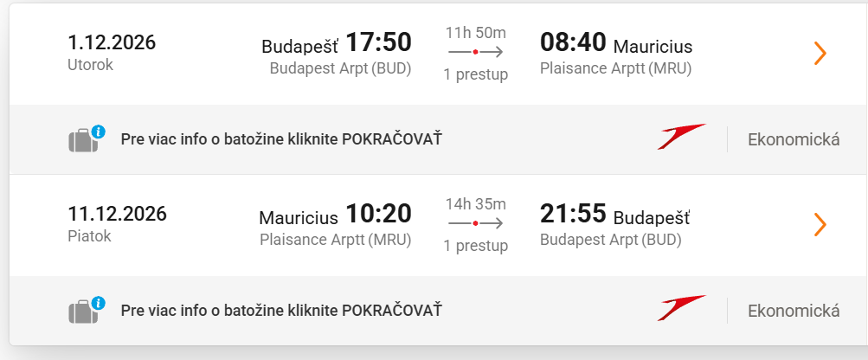Select the 11.12.2026 return date
The width and height of the screenshot is (868, 360).
(x=117, y=214)
